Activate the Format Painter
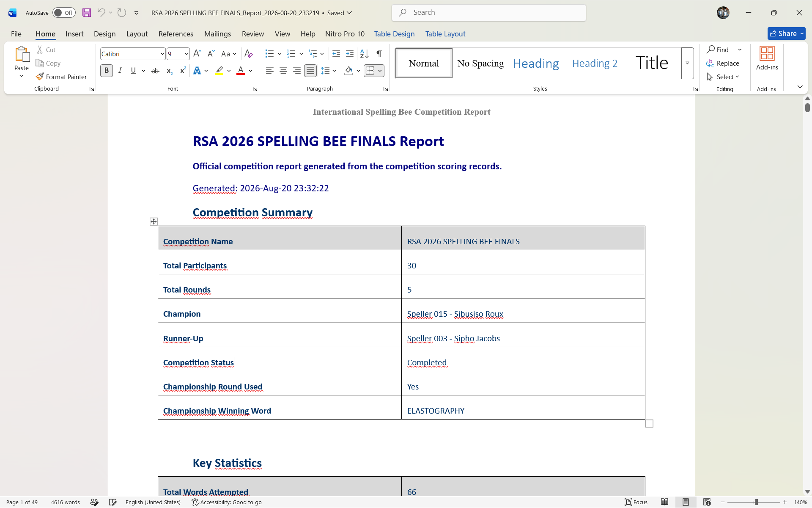The width and height of the screenshot is (812, 508). (x=61, y=77)
